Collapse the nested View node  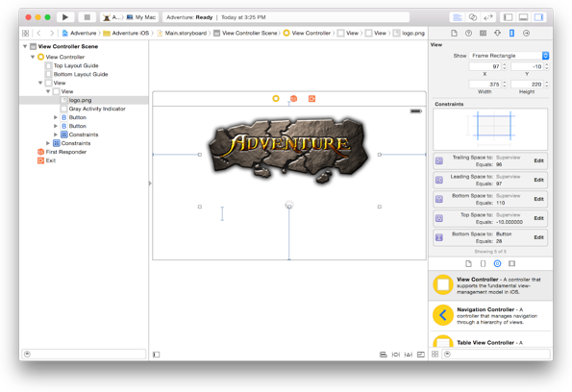[x=48, y=91]
